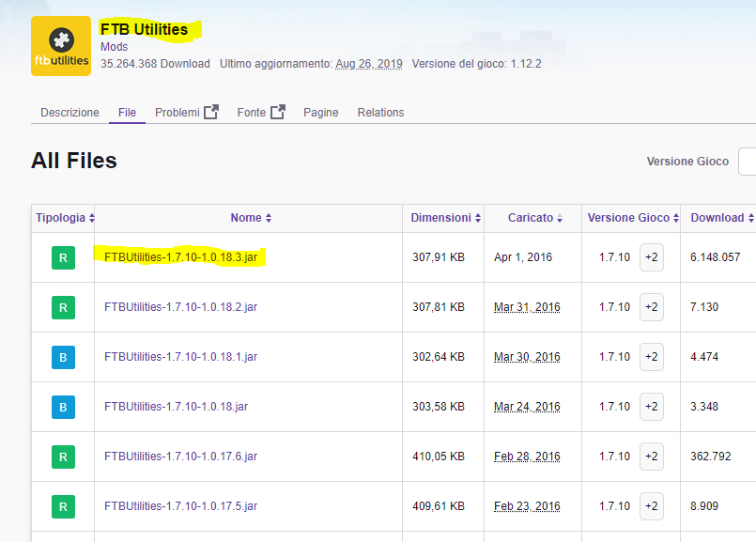Click the 302,64 KB size cell
Image resolution: width=756 pixels, height=542 pixels.
click(439, 357)
